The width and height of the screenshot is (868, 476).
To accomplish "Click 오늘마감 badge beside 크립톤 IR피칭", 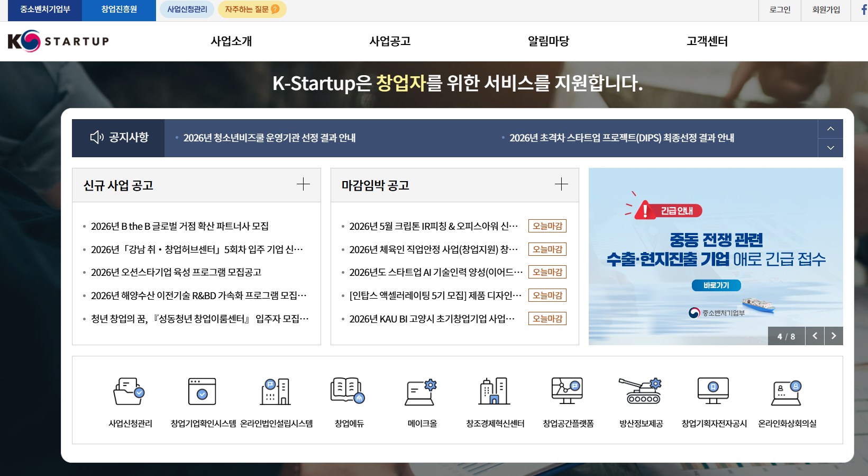I will 547,226.
